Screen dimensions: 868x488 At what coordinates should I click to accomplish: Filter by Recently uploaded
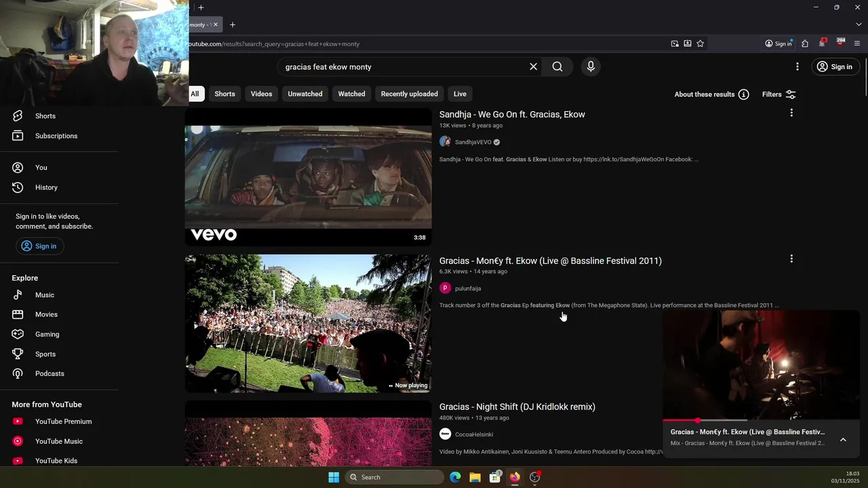[x=409, y=94]
